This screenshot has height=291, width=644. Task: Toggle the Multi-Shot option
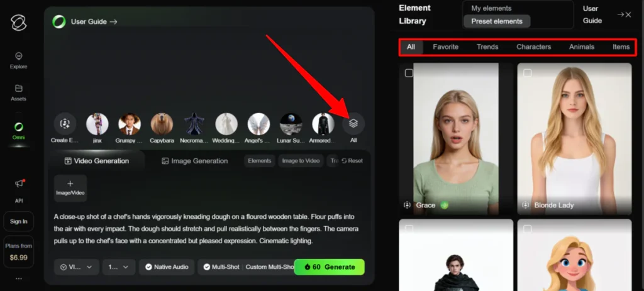[x=219, y=267]
